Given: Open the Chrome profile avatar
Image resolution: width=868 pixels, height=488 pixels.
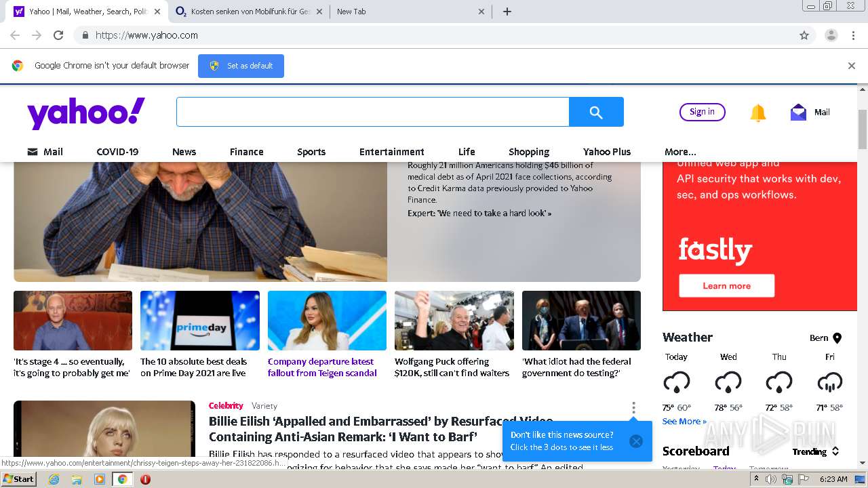Looking at the screenshot, I should pyautogui.click(x=831, y=35).
